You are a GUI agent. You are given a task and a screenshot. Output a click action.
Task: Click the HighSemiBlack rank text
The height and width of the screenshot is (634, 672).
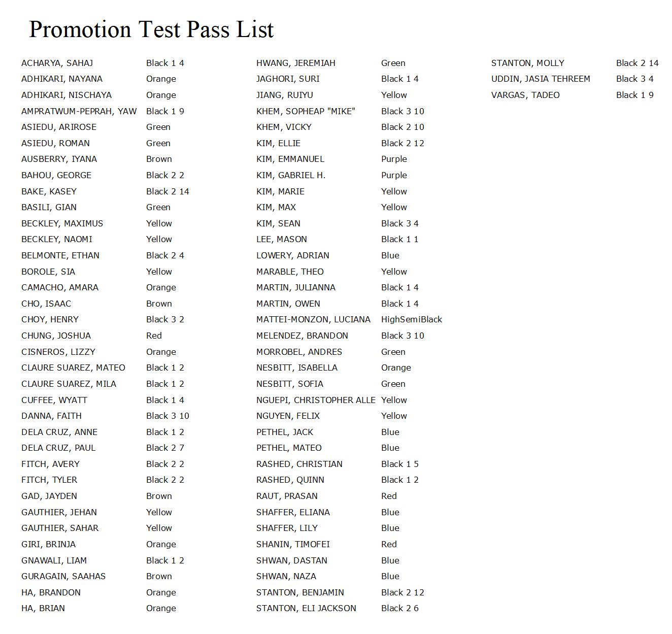(x=412, y=319)
